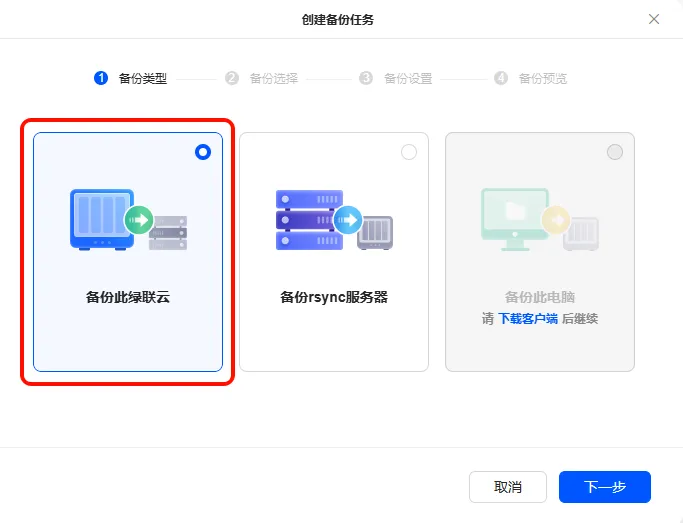Image resolution: width=683 pixels, height=523 pixels.
Task: Select the disabled 备份此电脑 radio button
Action: tap(615, 152)
